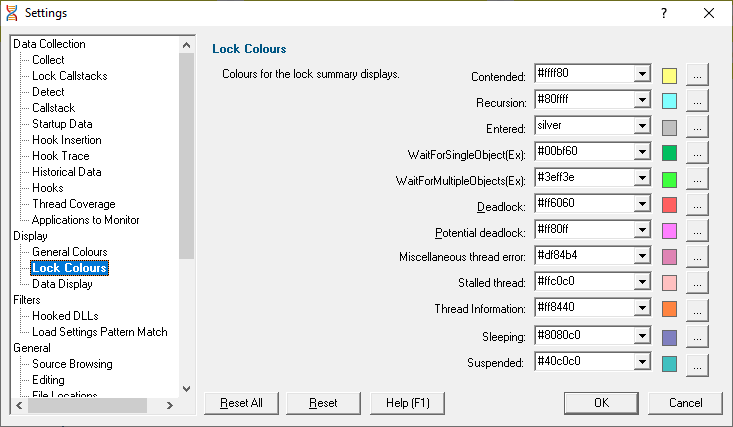Screen dimensions: 733x427
Task: Open Help (F1)
Action: pyautogui.click(x=407, y=403)
